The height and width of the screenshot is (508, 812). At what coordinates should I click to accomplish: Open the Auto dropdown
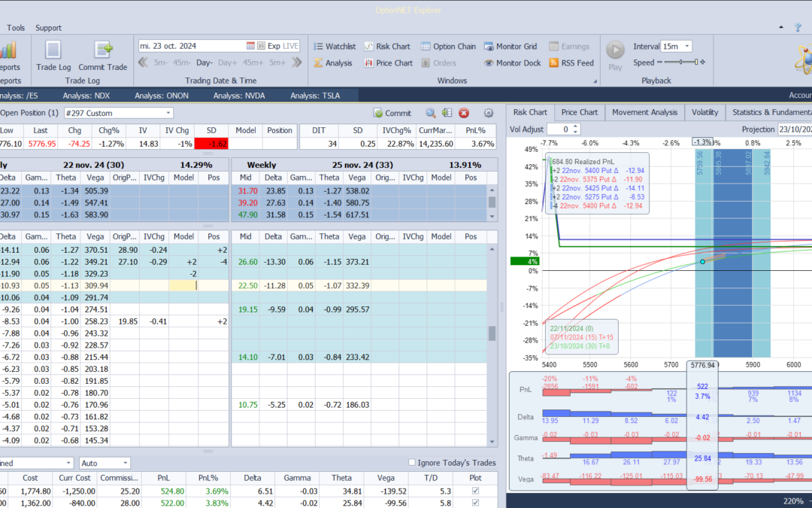(125, 463)
